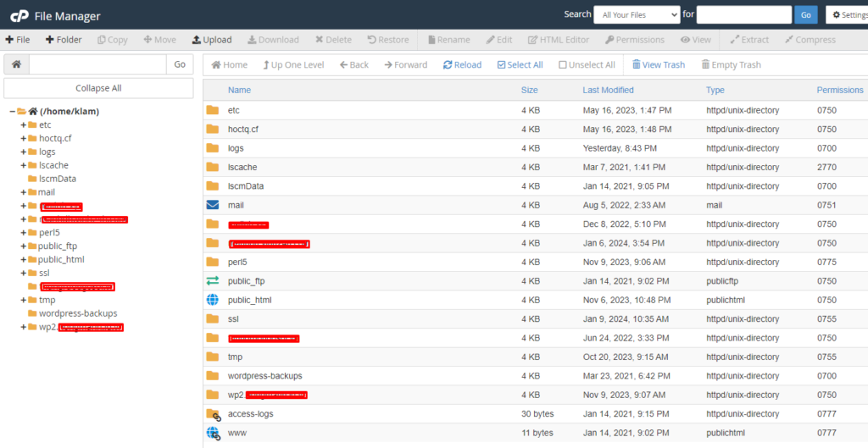This screenshot has height=448, width=868.
Task: Click the search Go button
Action: click(x=805, y=15)
